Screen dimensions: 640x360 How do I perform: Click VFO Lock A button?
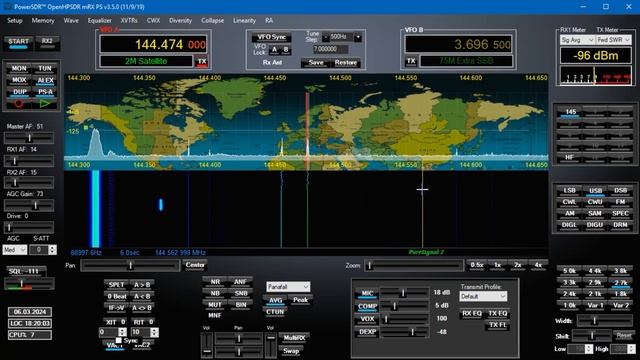[274, 50]
